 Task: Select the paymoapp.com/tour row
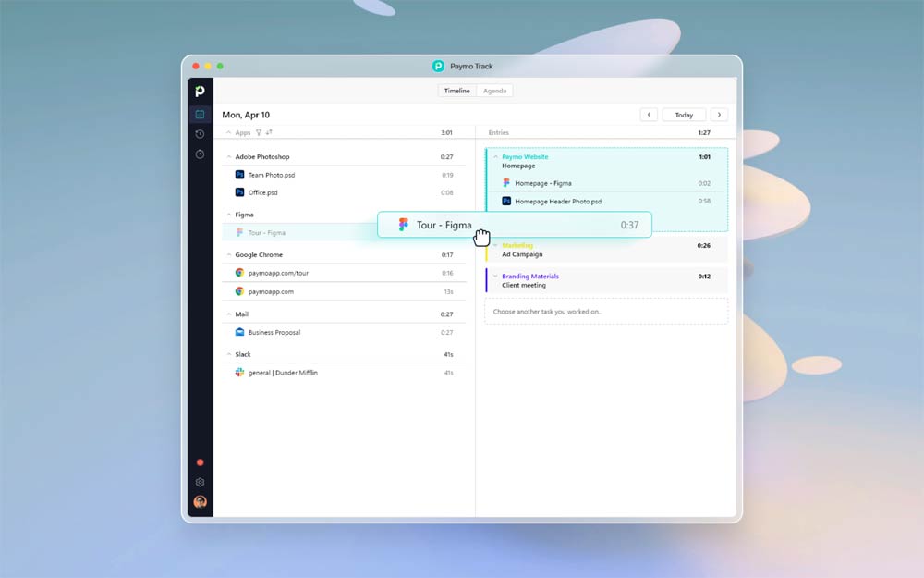(344, 273)
